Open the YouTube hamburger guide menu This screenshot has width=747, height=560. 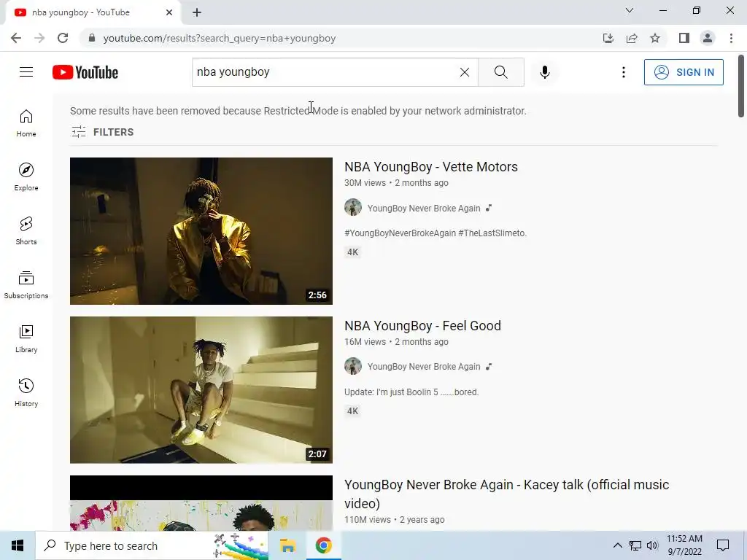[26, 72]
